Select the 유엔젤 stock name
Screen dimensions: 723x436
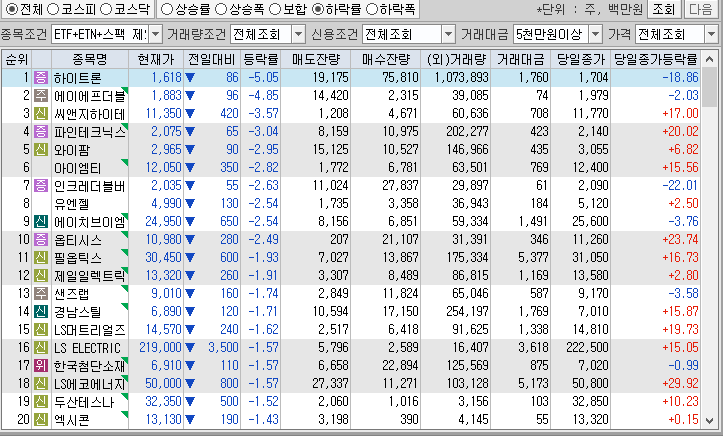tap(71, 204)
